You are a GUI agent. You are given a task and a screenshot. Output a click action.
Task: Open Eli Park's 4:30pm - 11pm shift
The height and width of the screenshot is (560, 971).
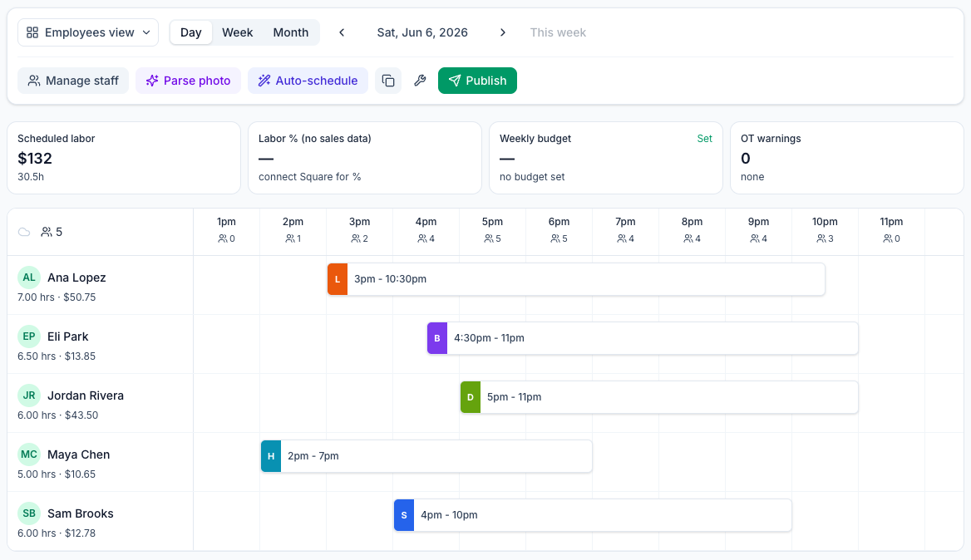(x=643, y=338)
